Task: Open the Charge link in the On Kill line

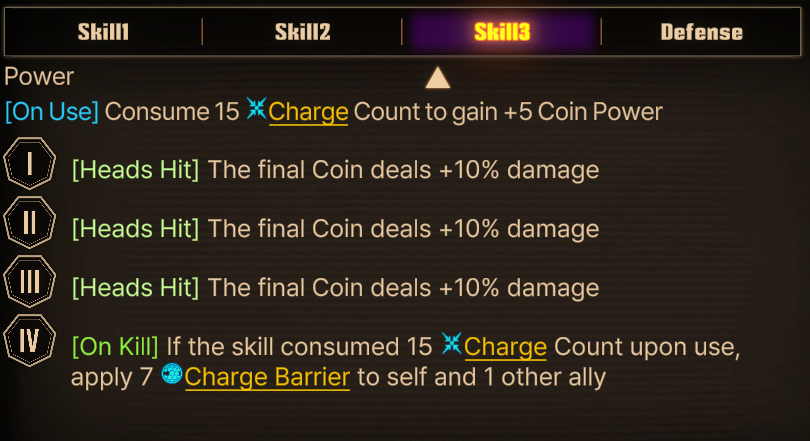Action: (505, 347)
